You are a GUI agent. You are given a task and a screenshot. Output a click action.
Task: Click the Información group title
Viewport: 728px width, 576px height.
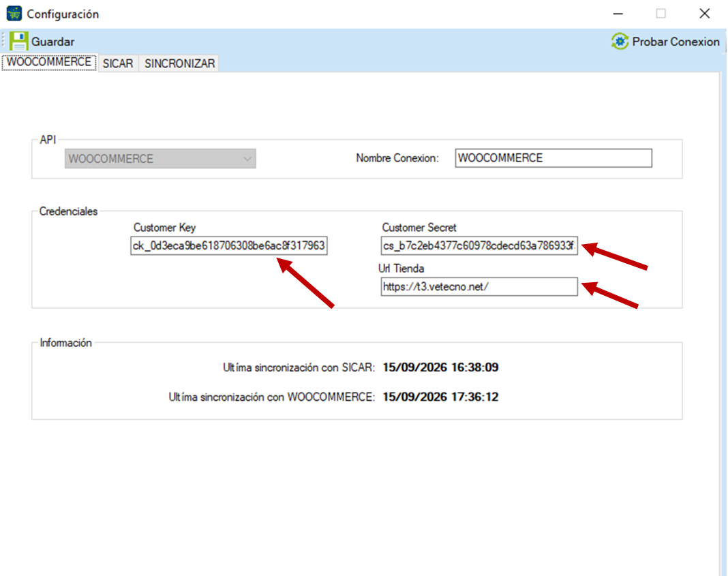66,343
